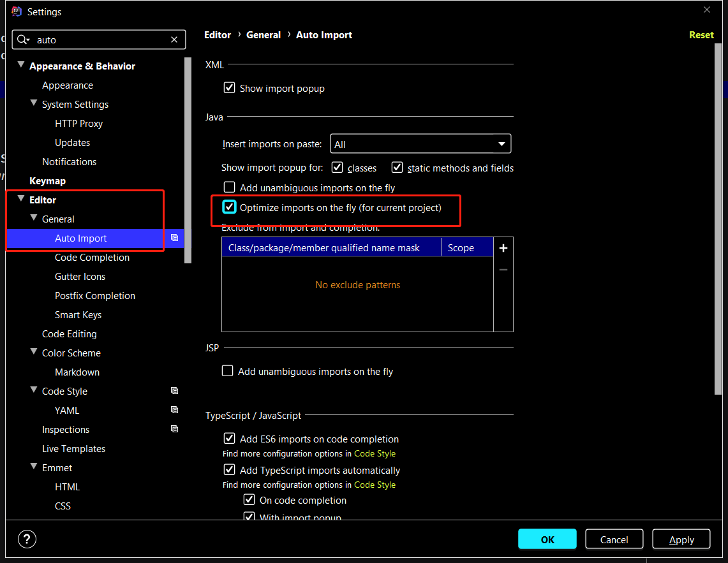Open the Keymap settings page
The image size is (728, 563).
[47, 180]
